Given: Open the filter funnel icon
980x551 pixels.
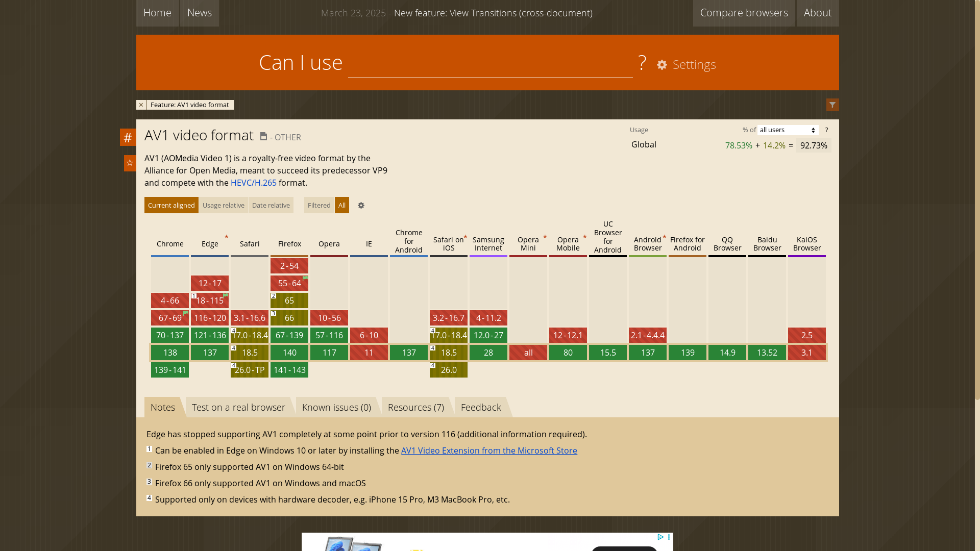Looking at the screenshot, I should coord(832,105).
